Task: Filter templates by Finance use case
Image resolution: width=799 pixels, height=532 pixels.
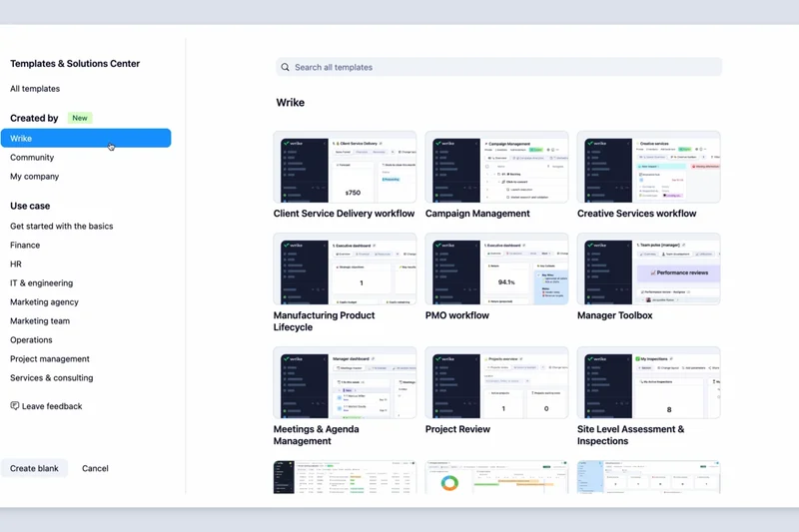Action: click(x=25, y=246)
